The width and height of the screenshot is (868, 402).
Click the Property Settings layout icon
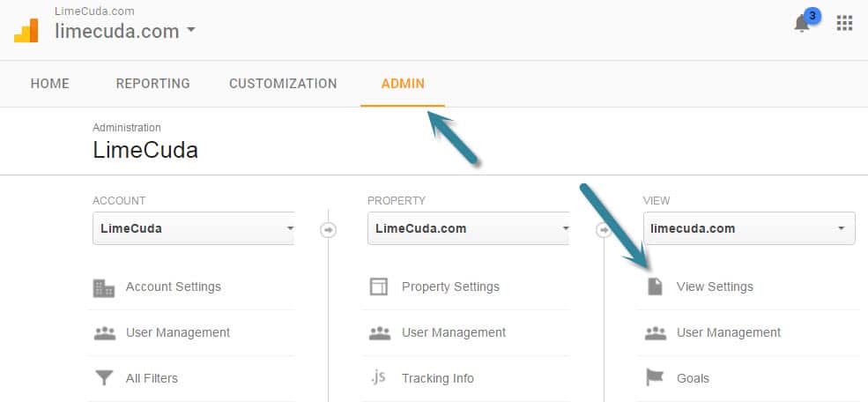[x=379, y=287]
